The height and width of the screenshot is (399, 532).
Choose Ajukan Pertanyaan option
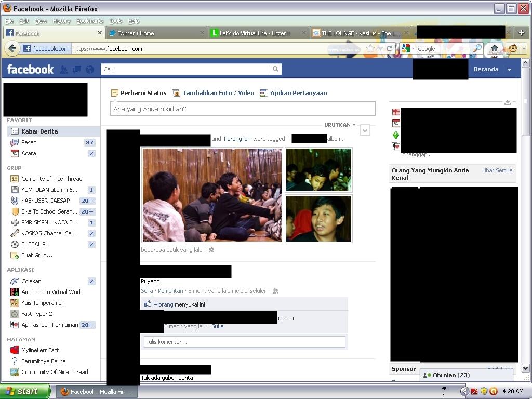pos(294,93)
